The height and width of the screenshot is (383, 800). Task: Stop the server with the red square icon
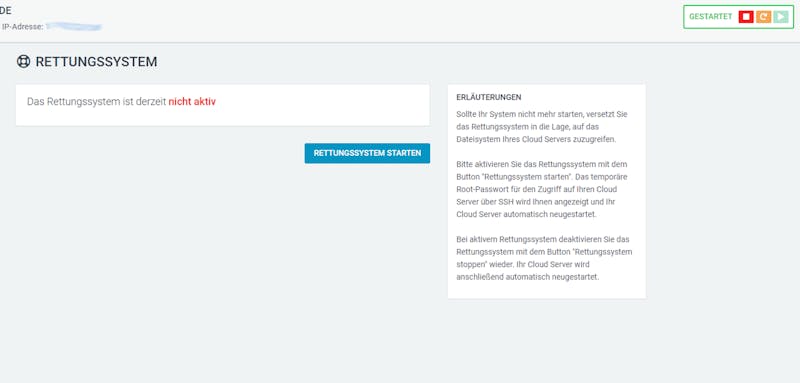click(x=746, y=17)
